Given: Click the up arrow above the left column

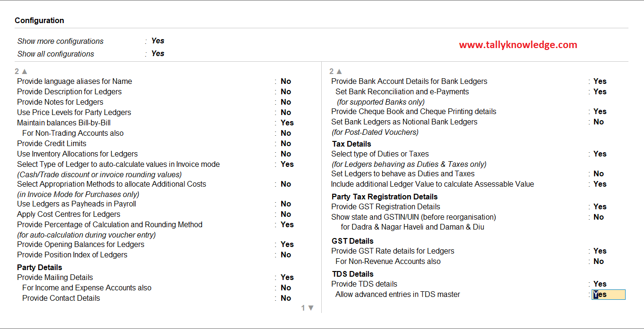Looking at the screenshot, I should 24,71.
